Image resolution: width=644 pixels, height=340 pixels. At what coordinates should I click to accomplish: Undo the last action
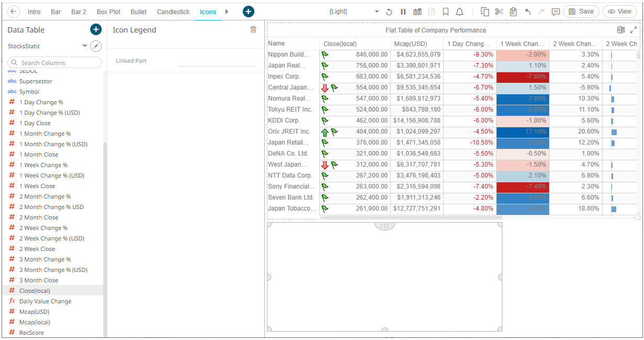pos(528,12)
